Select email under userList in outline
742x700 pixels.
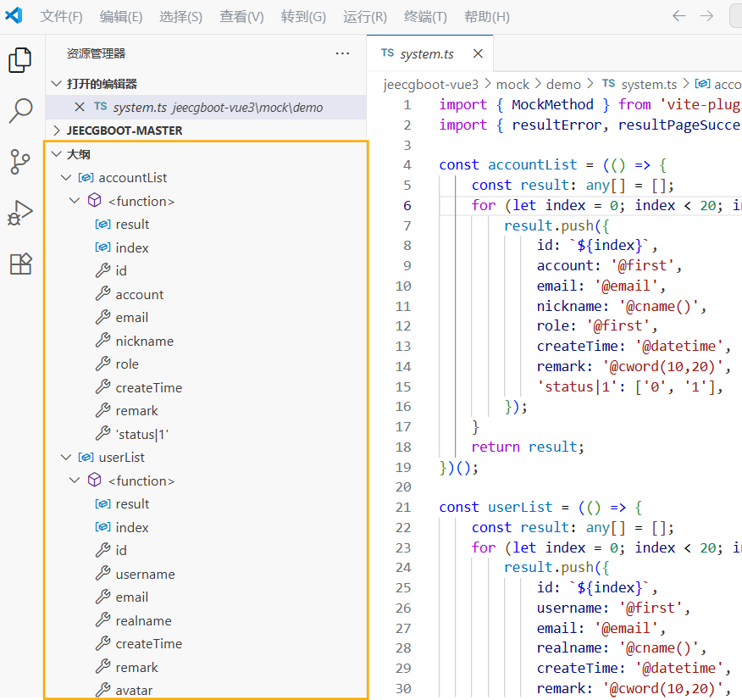click(x=207, y=597)
